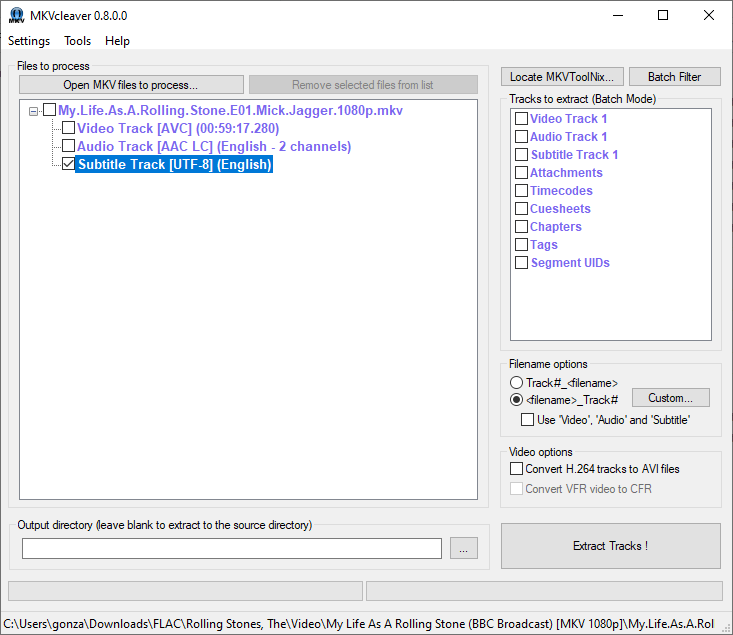The image size is (733, 635).
Task: Open the Tools menu
Action: coord(78,41)
